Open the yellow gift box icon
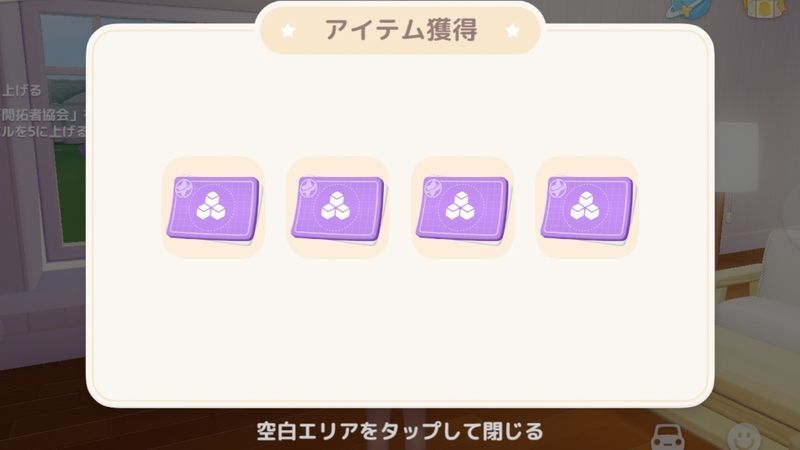The height and width of the screenshot is (450, 800). click(x=765, y=10)
